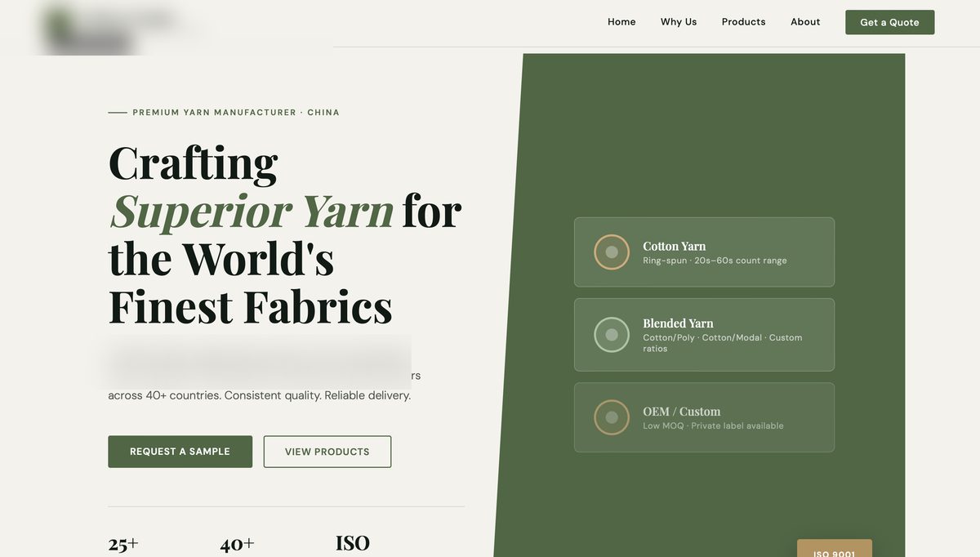Click the Blended Yarn circle icon
The height and width of the screenshot is (557, 980).
612,335
